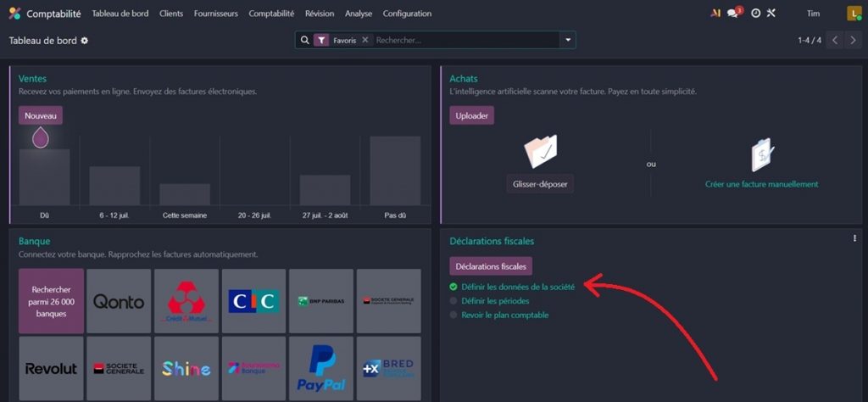The width and height of the screenshot is (868, 402).
Task: Select the Revolut bank tile
Action: [52, 369]
